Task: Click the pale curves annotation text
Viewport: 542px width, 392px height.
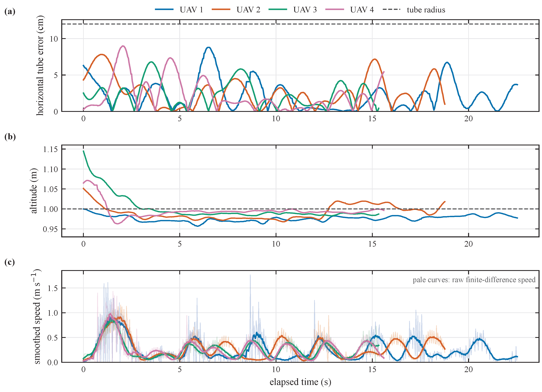Action: (x=474, y=280)
